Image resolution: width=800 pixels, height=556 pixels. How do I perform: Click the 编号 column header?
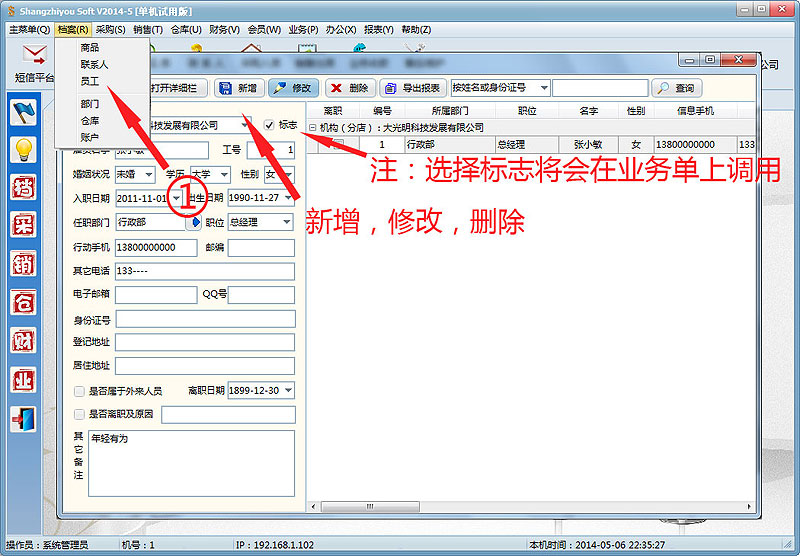coord(382,111)
